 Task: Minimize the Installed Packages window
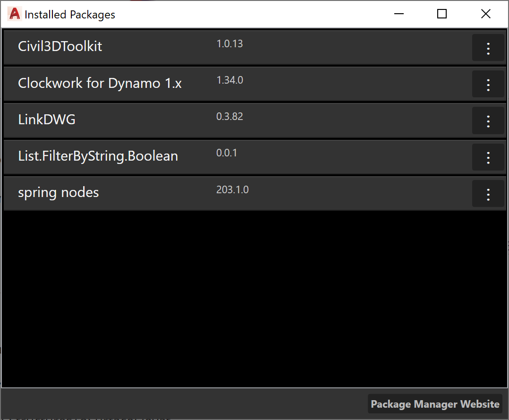(x=399, y=14)
